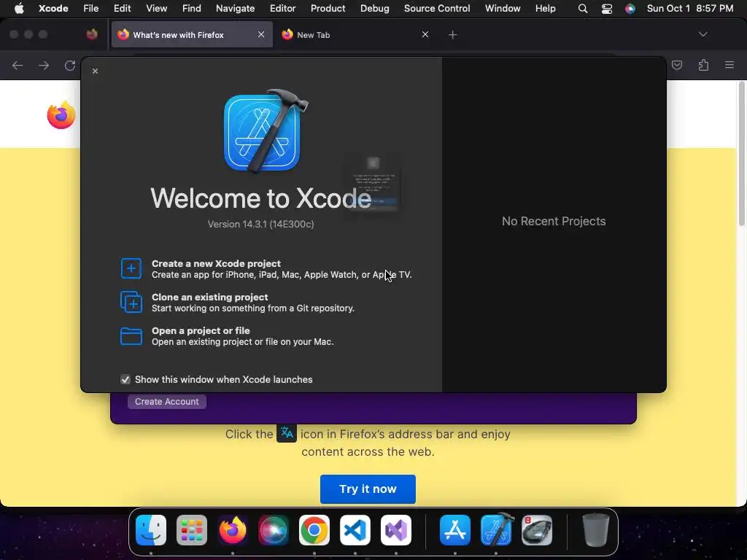Image resolution: width=747 pixels, height=560 pixels.
Task: Open Spotlight search in menu bar
Action: (583, 9)
